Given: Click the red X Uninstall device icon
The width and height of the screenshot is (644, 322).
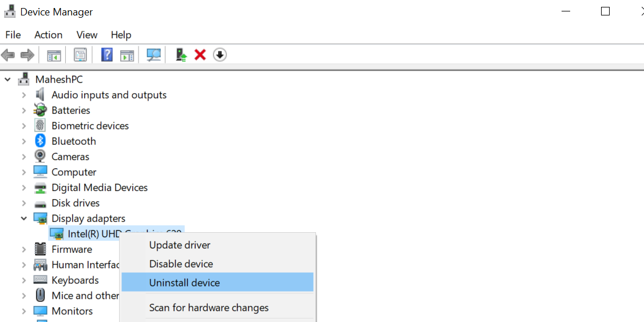Looking at the screenshot, I should [x=200, y=54].
